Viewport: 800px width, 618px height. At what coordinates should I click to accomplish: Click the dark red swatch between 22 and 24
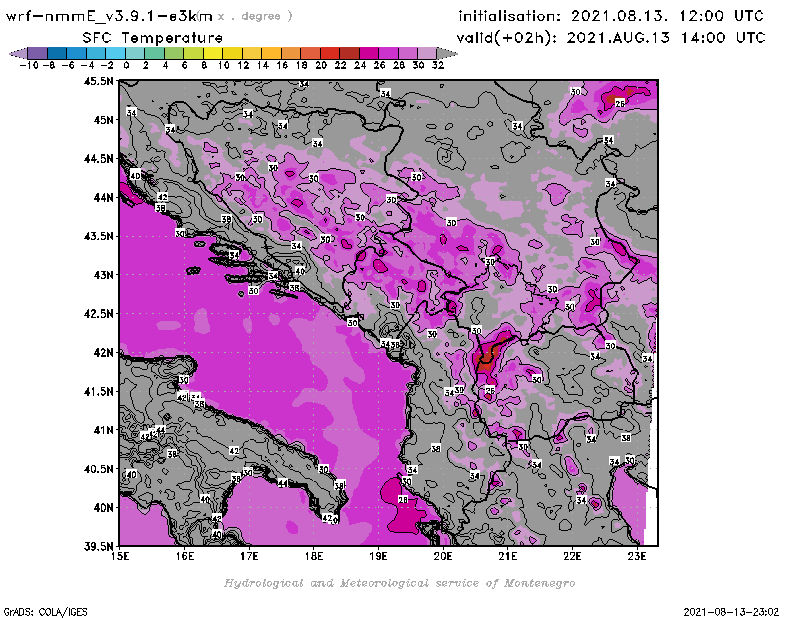pos(349,53)
